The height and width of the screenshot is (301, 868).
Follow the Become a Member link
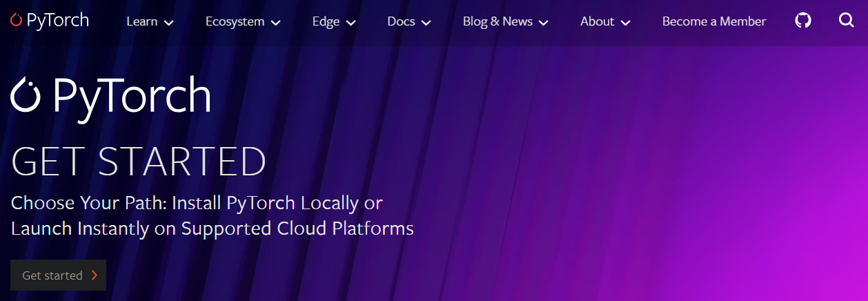pyautogui.click(x=714, y=21)
